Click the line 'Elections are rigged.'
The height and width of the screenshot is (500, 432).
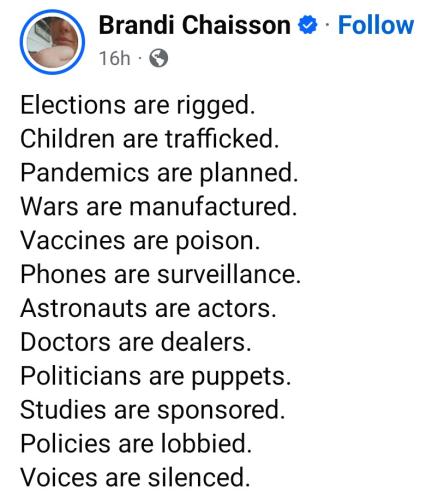click(138, 106)
